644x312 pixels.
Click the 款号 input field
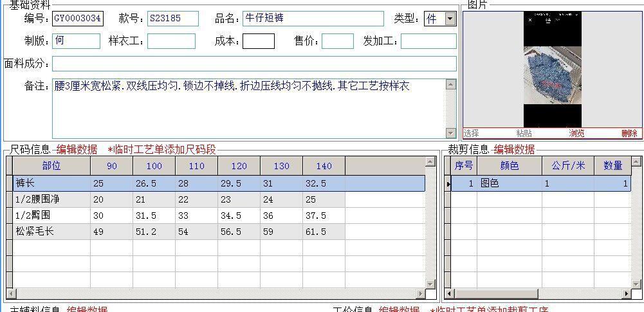coord(172,19)
